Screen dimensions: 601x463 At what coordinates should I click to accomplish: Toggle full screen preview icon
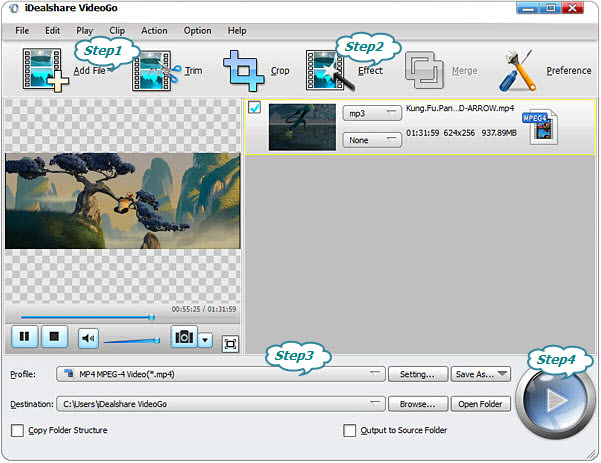click(230, 344)
